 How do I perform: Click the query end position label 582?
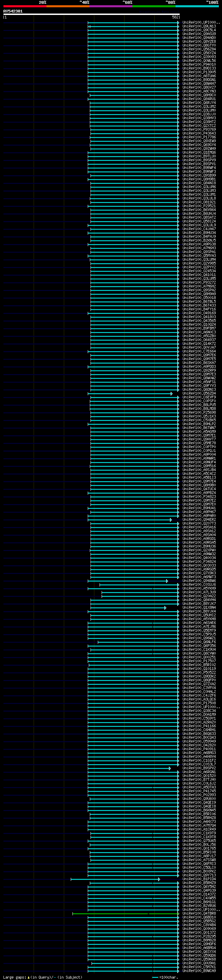click(x=175, y=17)
